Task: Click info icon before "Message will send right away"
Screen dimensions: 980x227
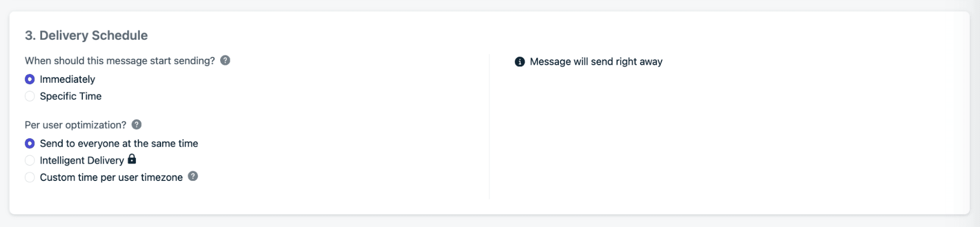Action: [520, 62]
